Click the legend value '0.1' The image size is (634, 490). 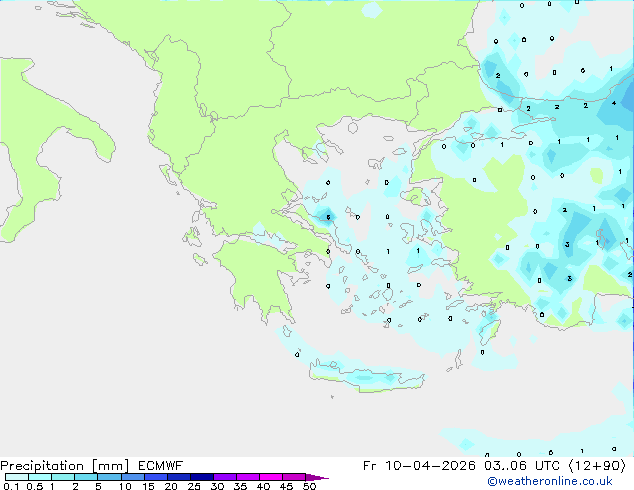pyautogui.click(x=11, y=486)
